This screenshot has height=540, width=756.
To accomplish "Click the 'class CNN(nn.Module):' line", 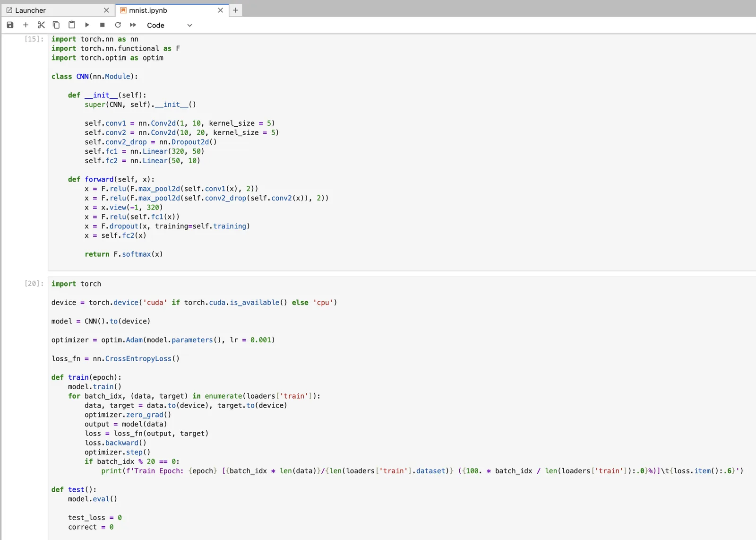I will point(94,77).
